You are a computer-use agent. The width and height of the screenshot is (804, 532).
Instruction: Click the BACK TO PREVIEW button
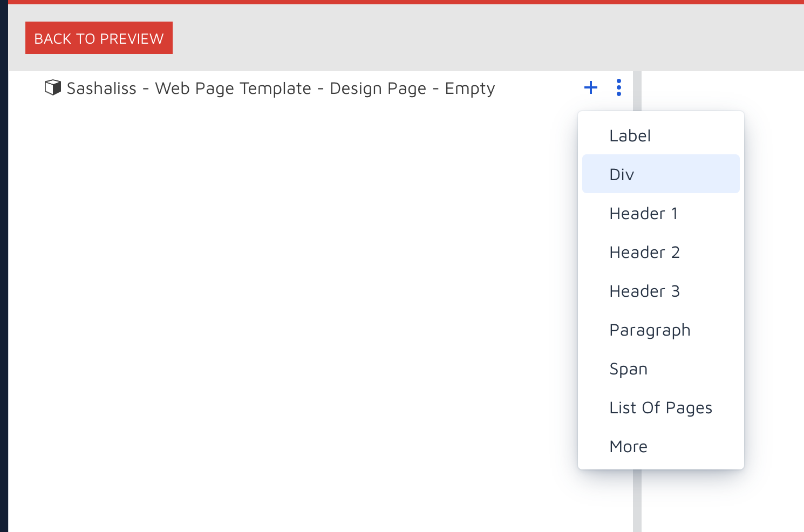pos(99,38)
